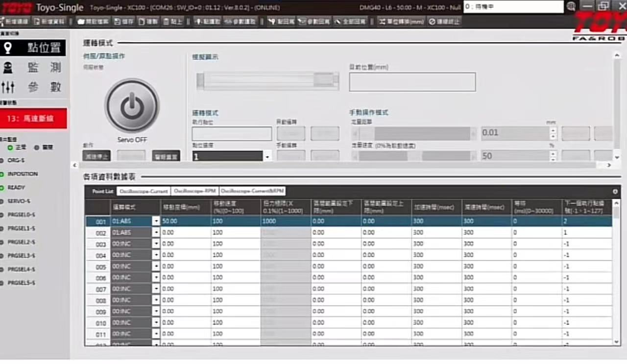The image size is (627, 364).
Task: Increase the 0.01 distance value with stepper
Action: pos(554,130)
